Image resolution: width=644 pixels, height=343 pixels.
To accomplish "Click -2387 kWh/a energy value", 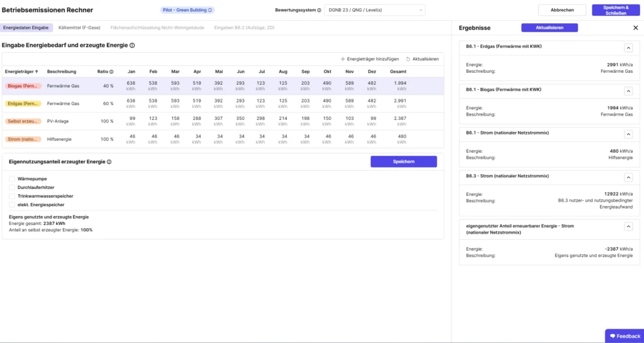I will (x=619, y=249).
